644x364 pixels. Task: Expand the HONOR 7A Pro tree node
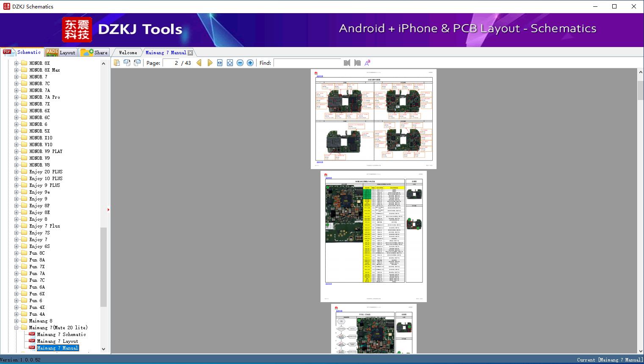tap(17, 97)
